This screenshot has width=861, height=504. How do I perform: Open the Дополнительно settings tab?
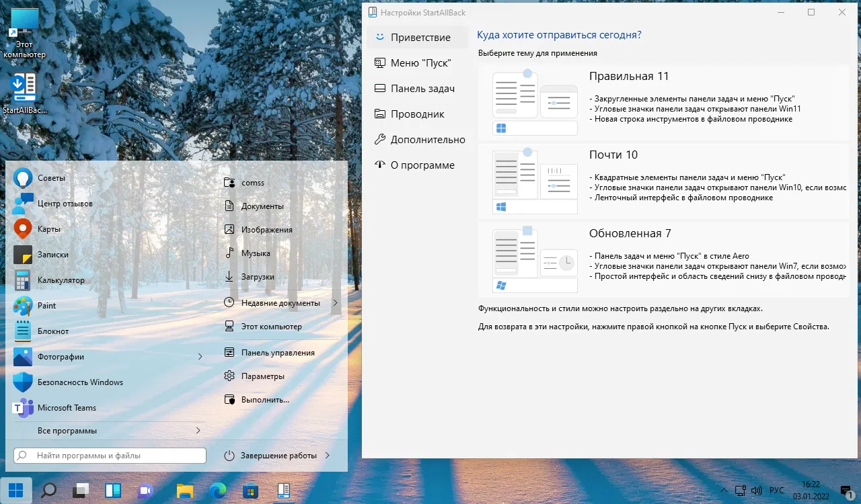point(419,140)
